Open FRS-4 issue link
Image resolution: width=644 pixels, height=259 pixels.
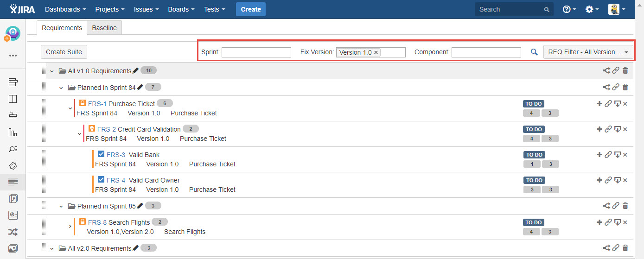(x=116, y=180)
